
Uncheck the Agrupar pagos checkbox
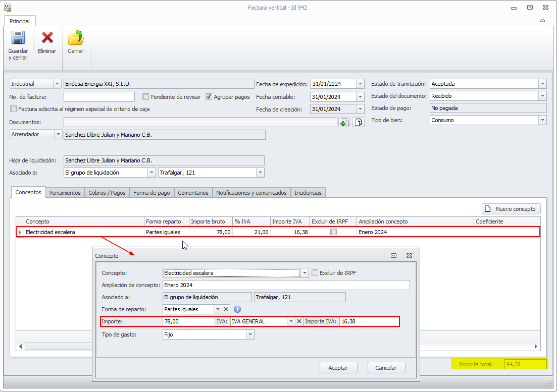point(209,97)
